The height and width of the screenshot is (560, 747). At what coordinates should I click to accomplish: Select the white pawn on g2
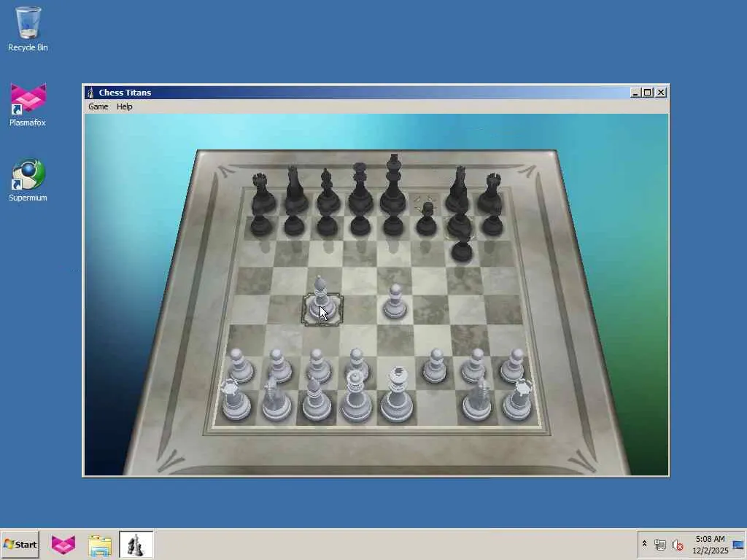click(x=476, y=366)
